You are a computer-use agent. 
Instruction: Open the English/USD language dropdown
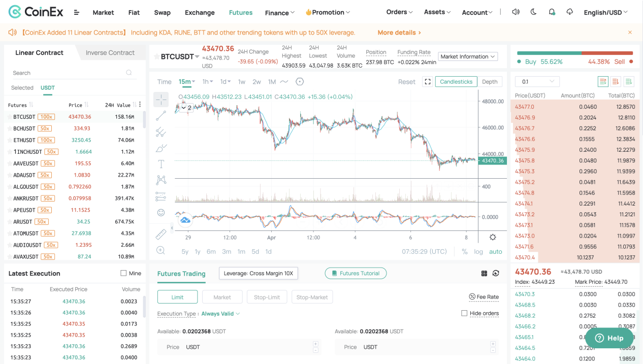pyautogui.click(x=605, y=12)
